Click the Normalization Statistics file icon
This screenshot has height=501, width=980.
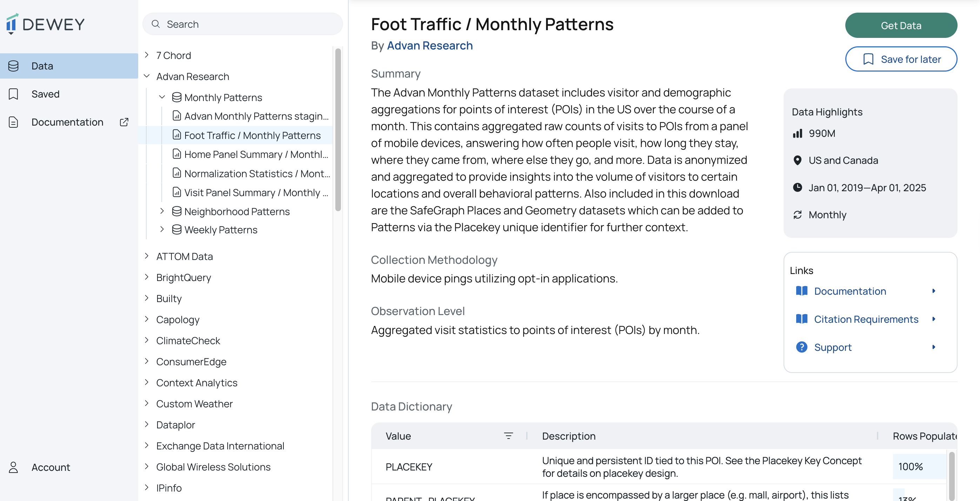click(176, 173)
